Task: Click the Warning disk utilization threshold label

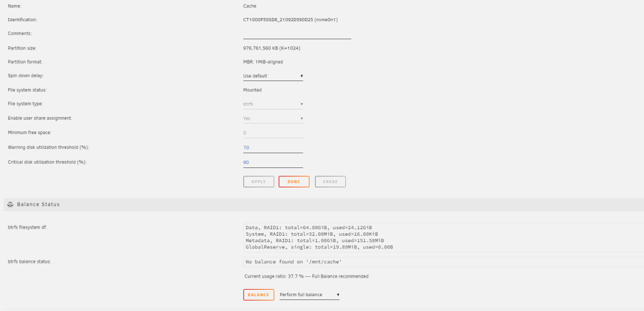Action: coord(48,147)
